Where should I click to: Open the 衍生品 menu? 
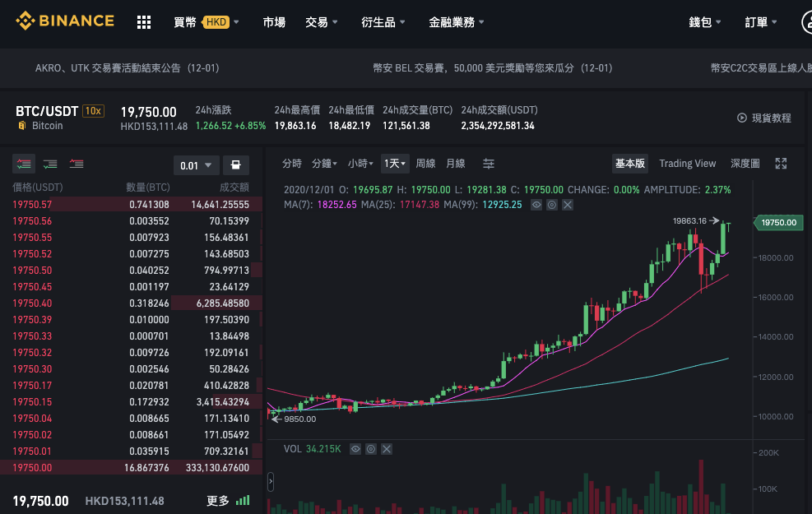click(x=383, y=22)
